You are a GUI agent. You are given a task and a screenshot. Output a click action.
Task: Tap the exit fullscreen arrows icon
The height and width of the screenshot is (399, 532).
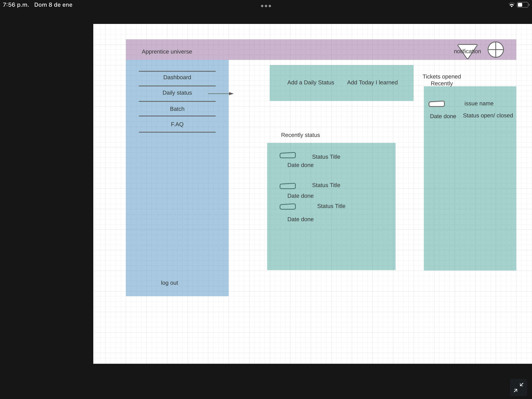[518, 388]
